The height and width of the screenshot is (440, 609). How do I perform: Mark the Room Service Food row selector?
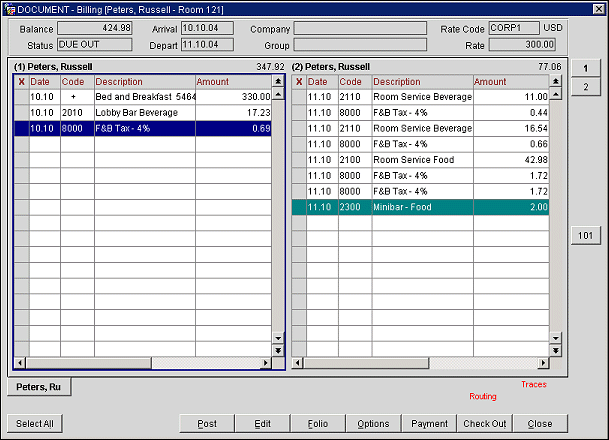299,160
